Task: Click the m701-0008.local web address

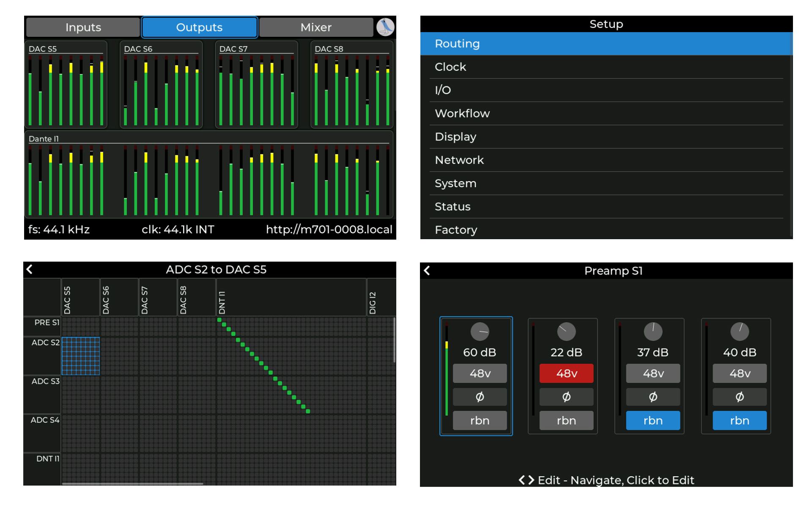Action: point(329,229)
